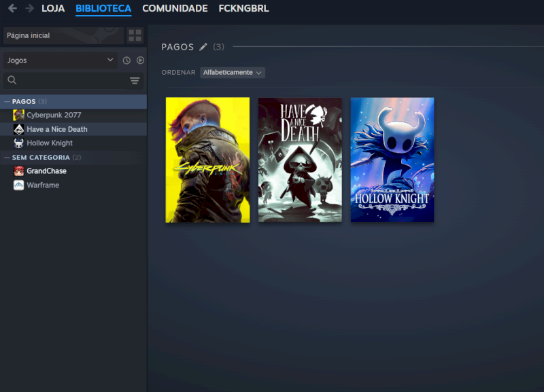The image size is (544, 392).
Task: Open the COMUNIDADE tab
Action: point(175,8)
